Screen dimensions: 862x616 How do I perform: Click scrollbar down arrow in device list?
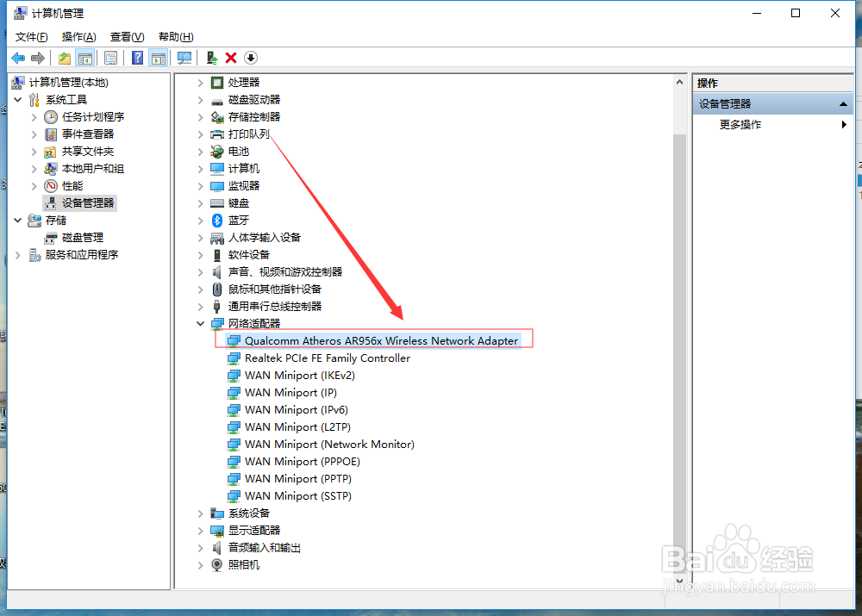(679, 581)
